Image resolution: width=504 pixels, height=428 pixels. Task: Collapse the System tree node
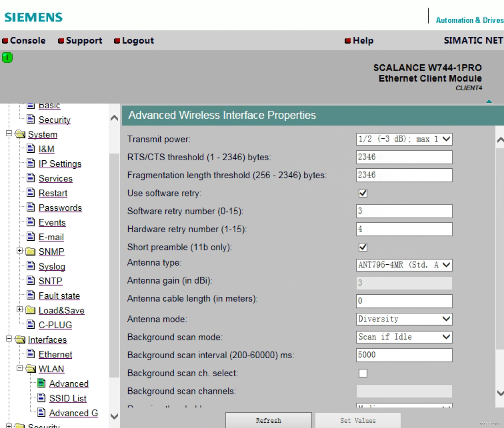click(9, 133)
